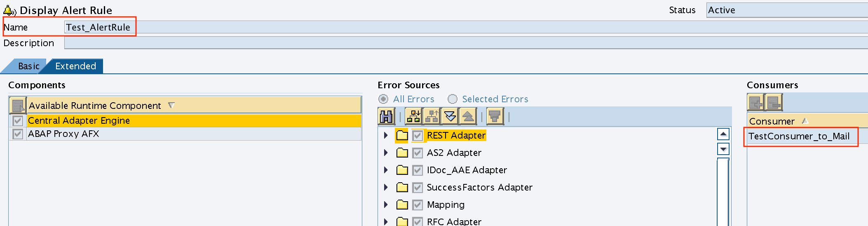The width and height of the screenshot is (868, 226).
Task: Click the collapse all nodes hierarchy icon
Action: [431, 117]
